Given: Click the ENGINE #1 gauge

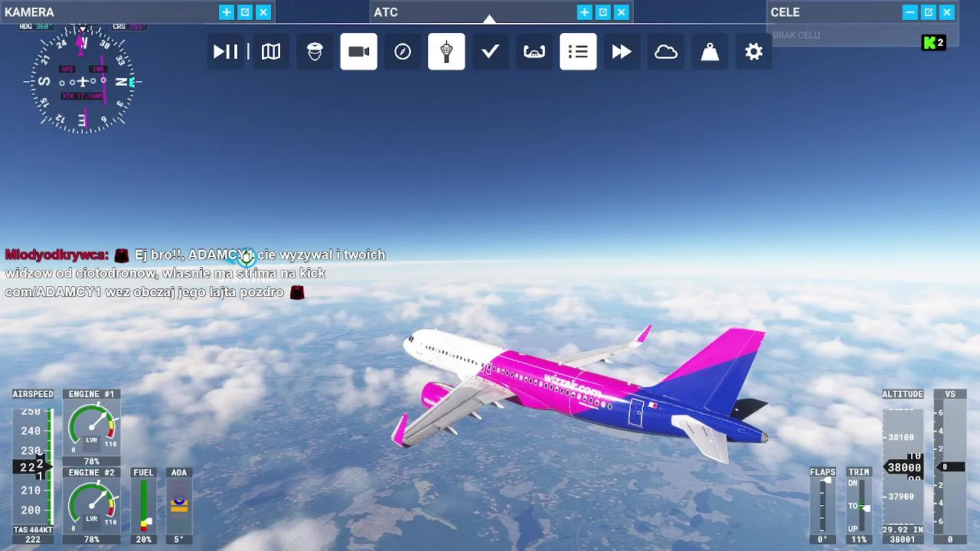Looking at the screenshot, I should [91, 427].
